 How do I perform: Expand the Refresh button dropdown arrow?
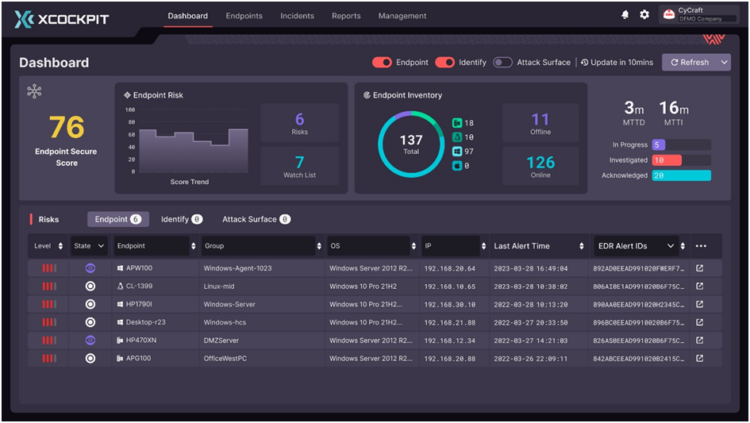pos(724,62)
